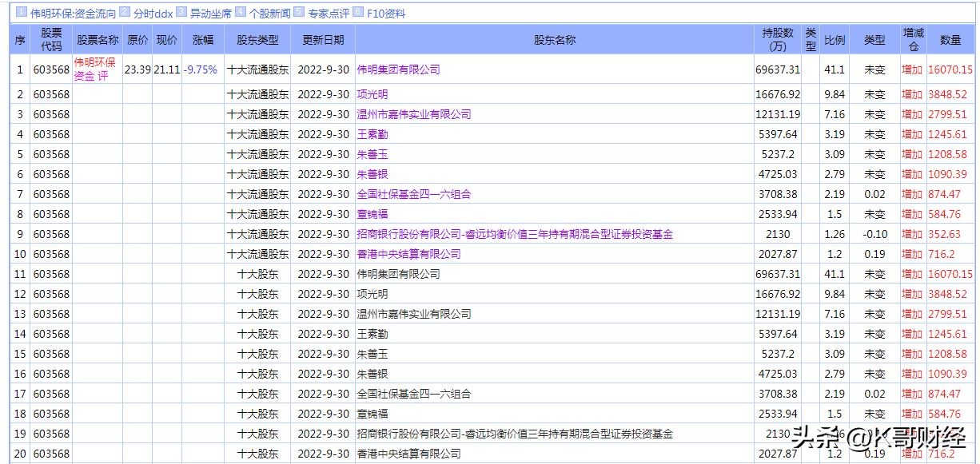The image size is (980, 464).
Task: Click the 评 link in row 1
Action: click(x=103, y=77)
